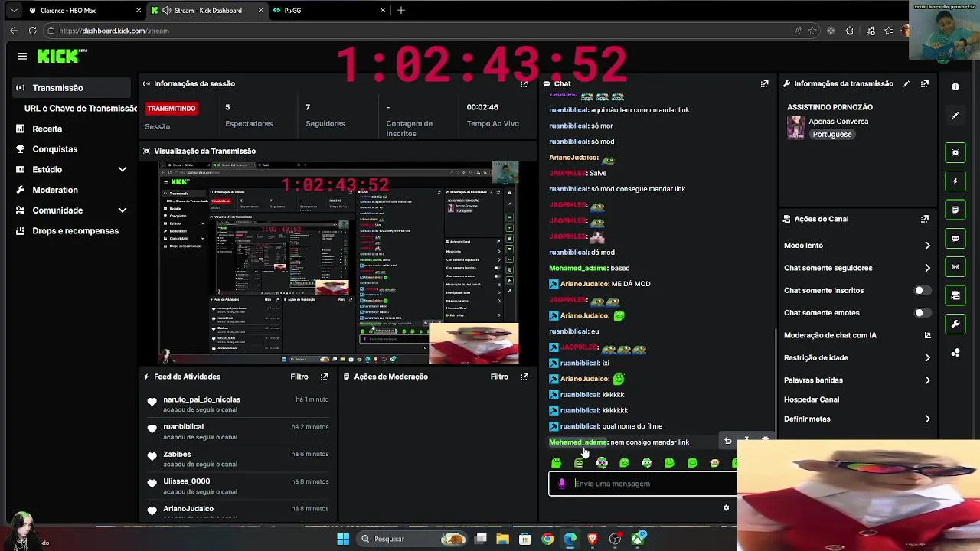
Task: Open the browser tab list dropdown arrow
Action: 14,11
